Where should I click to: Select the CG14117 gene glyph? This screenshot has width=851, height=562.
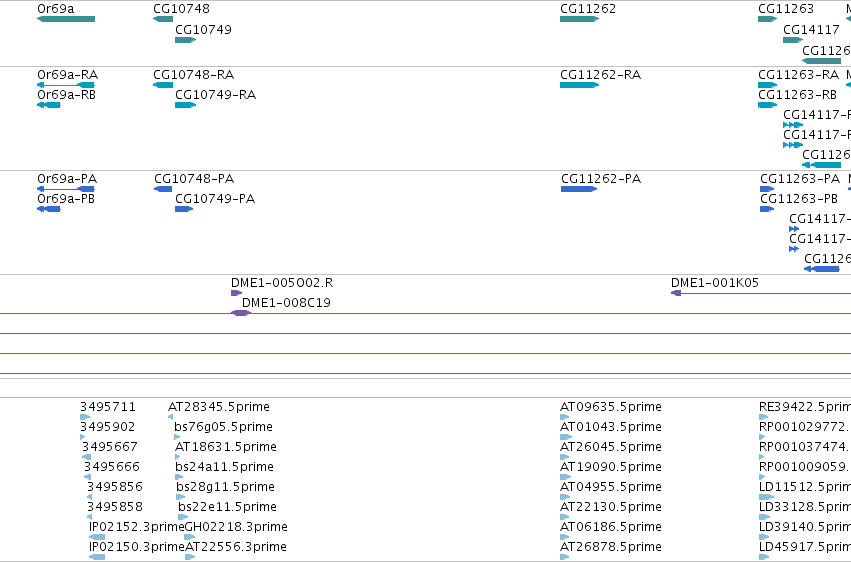pos(793,40)
